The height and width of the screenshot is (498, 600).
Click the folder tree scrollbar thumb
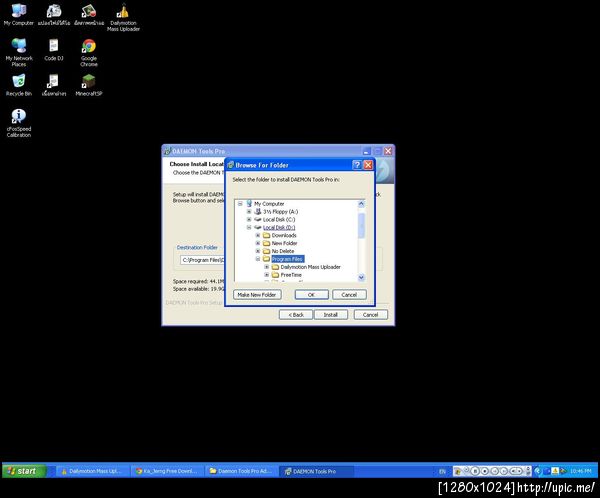click(361, 225)
